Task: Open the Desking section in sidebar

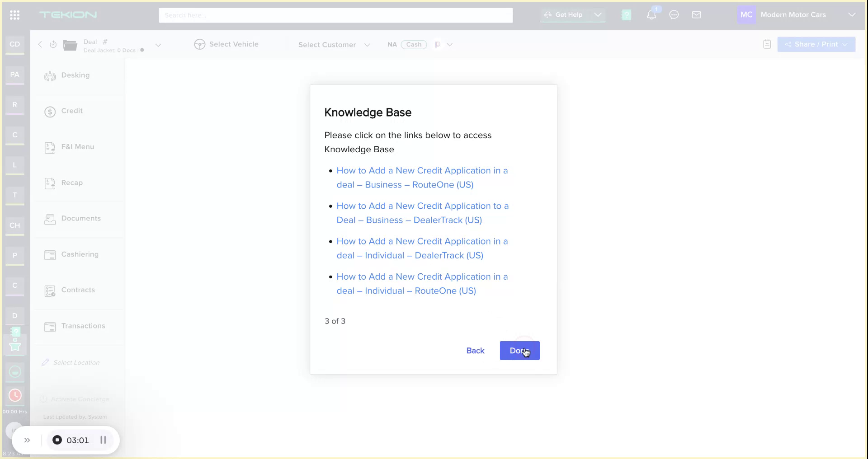Action: [75, 75]
